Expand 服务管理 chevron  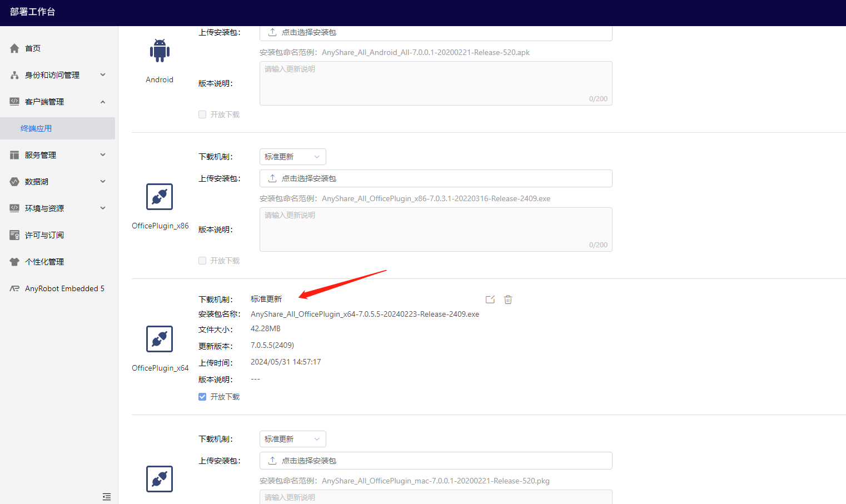(103, 154)
